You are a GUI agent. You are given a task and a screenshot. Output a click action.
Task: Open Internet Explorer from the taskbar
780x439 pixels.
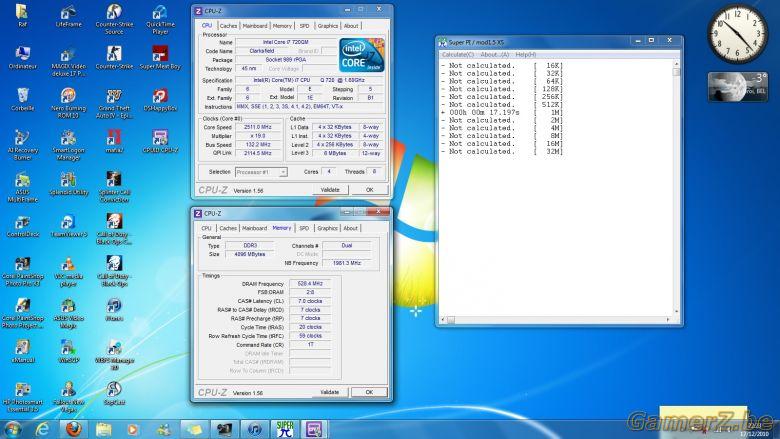pos(43,429)
